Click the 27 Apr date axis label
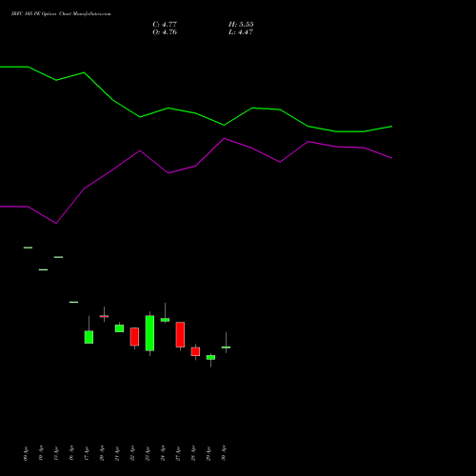Image resolution: width=476 pixels, height=476 pixels. 178,453
